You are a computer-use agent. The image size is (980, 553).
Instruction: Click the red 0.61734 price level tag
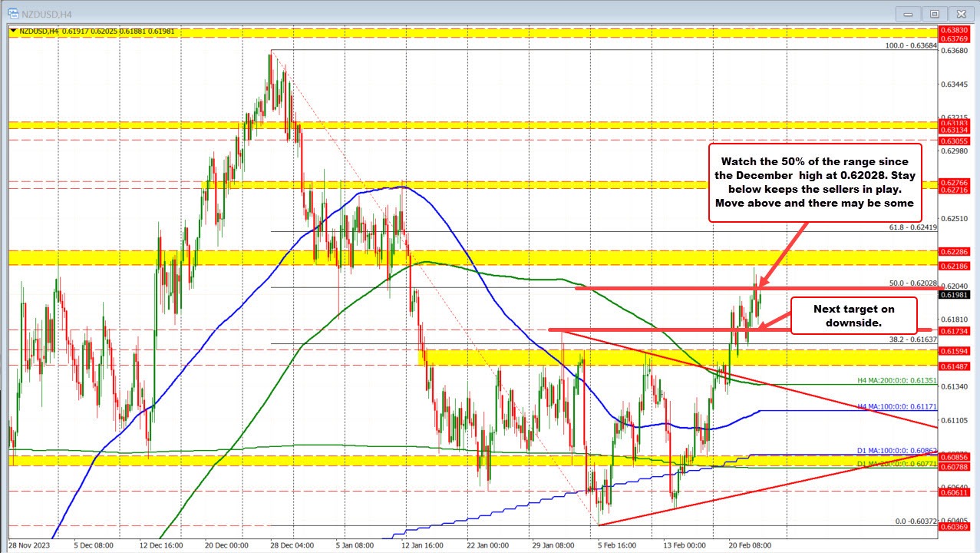coord(953,329)
